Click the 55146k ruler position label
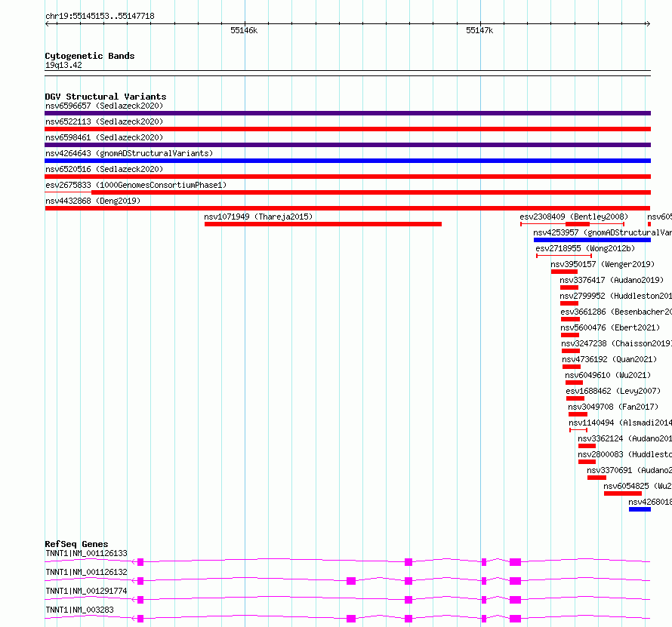Screen dimensions: 672x627 pyautogui.click(x=244, y=30)
